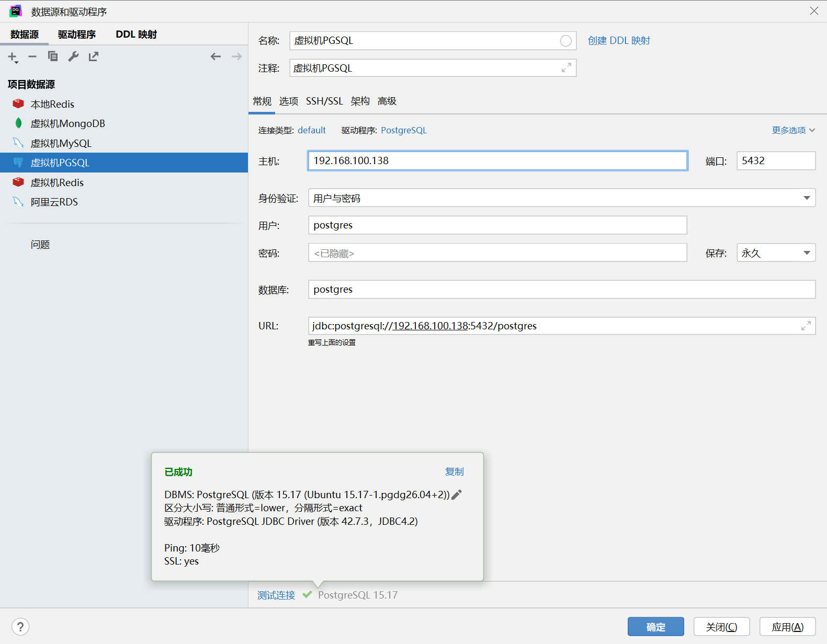
Task: Click the 关闭 button
Action: point(722,627)
